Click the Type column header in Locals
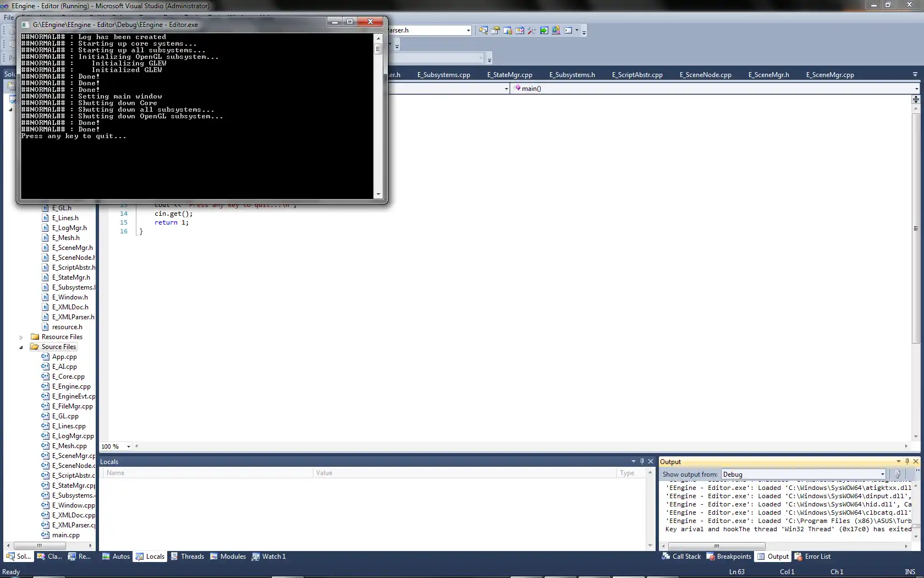 pyautogui.click(x=631, y=473)
